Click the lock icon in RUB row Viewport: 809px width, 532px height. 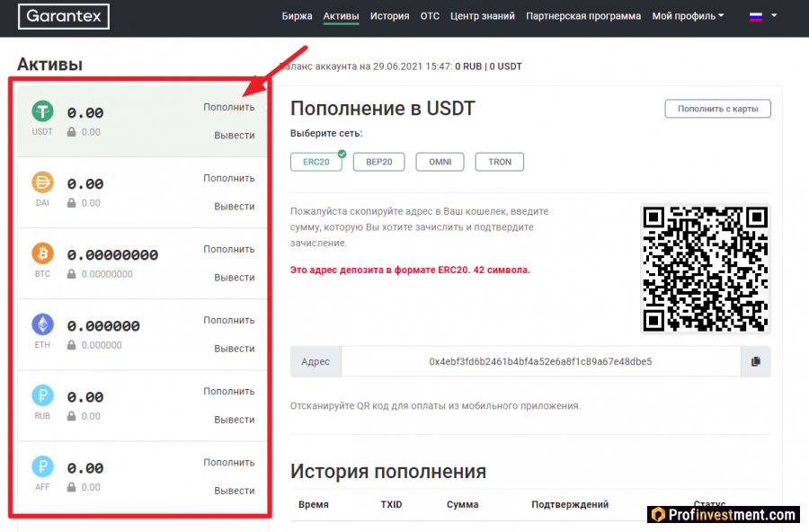(72, 416)
